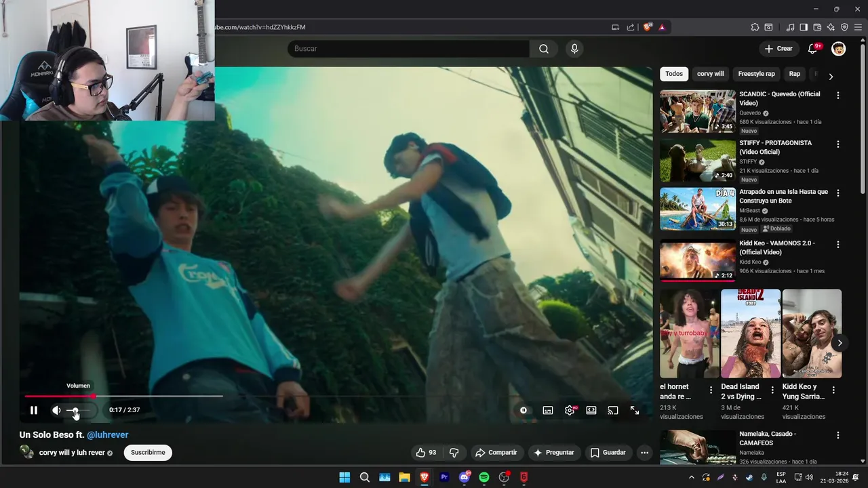Open the account avatar menu
The width and height of the screenshot is (868, 488).
pos(839,49)
